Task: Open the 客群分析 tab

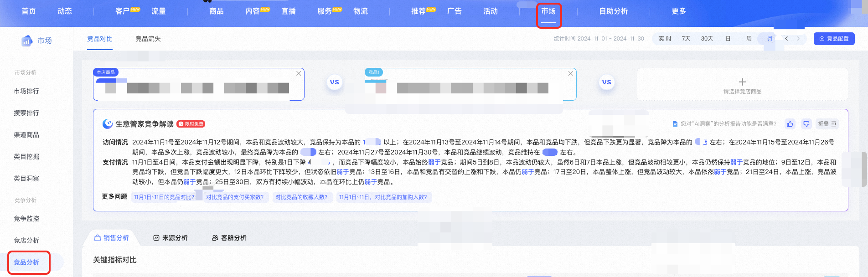Action: (x=229, y=238)
